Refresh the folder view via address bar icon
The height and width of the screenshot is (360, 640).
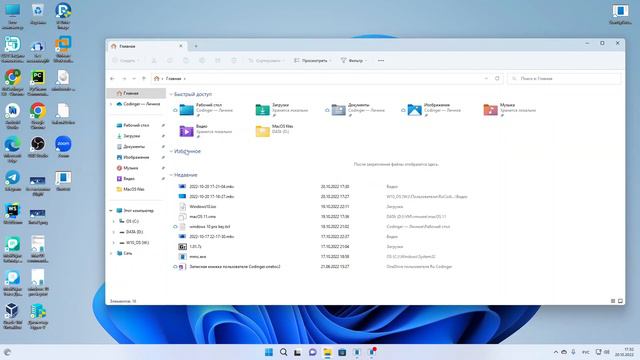click(x=497, y=78)
